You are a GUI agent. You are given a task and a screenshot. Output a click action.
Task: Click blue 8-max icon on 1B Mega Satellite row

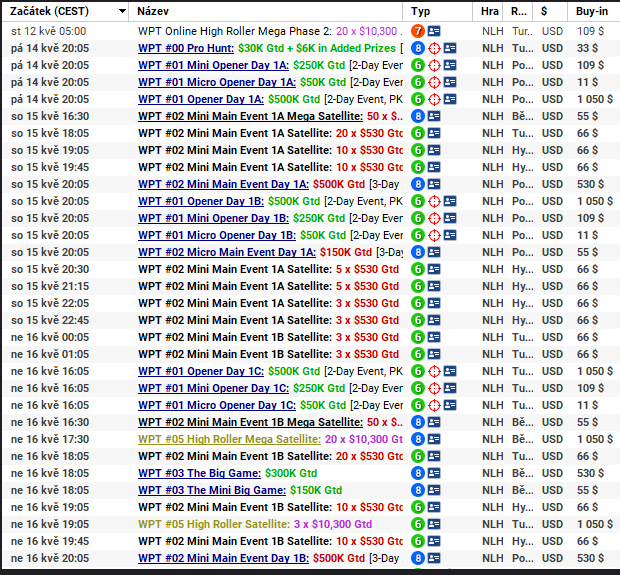418,422
